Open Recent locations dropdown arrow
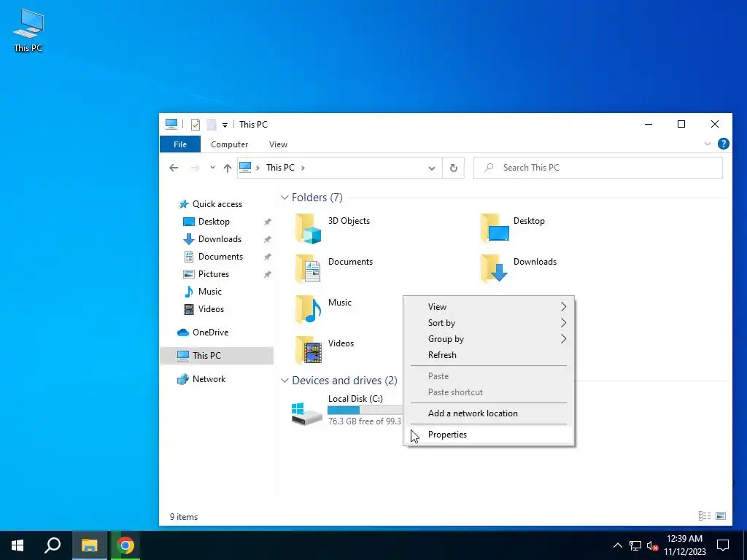The height and width of the screenshot is (560, 747). [212, 167]
